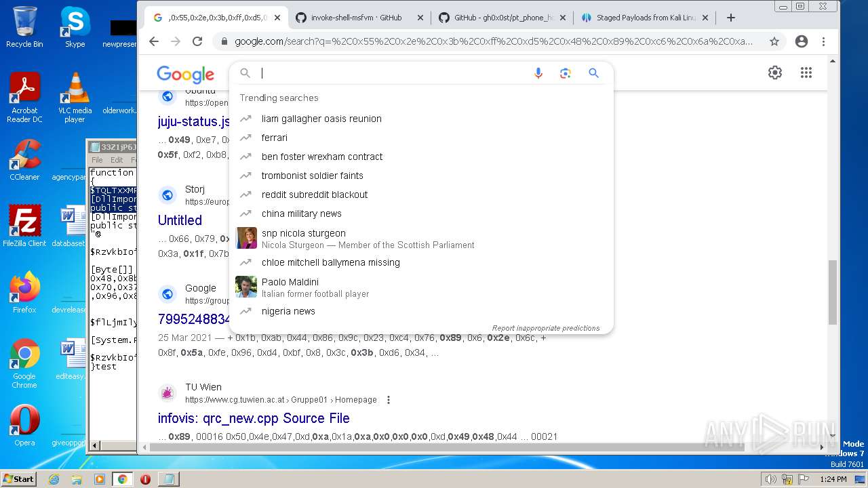Viewport: 868px width, 488px height.
Task: Open a new browser tab
Action: (x=731, y=18)
